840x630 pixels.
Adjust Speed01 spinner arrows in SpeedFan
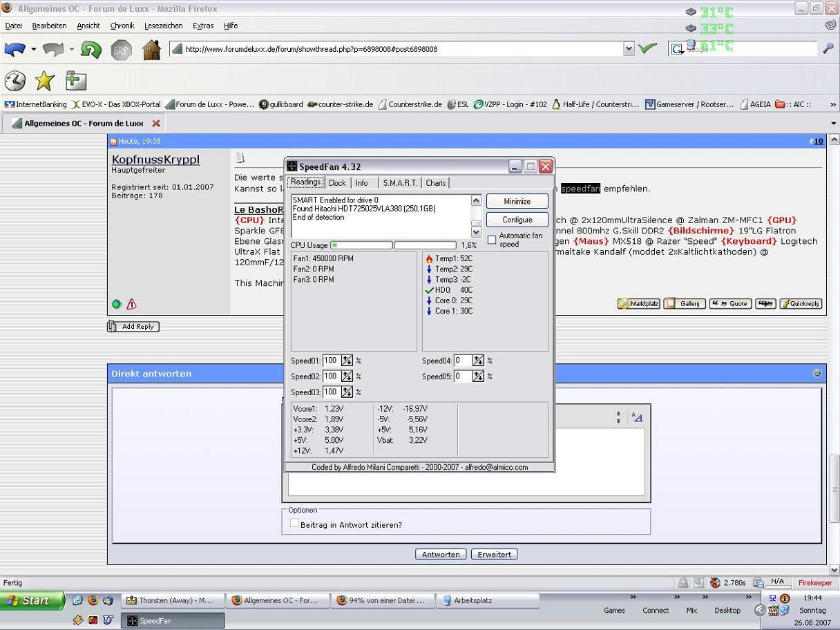[x=347, y=361]
